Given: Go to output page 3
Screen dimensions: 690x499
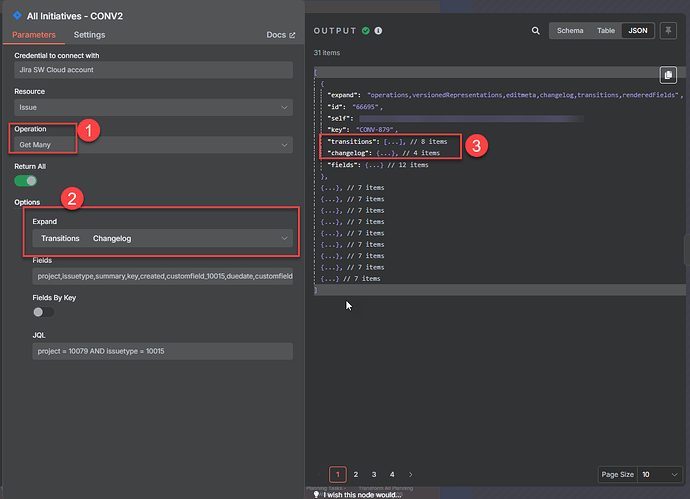Looking at the screenshot, I should [374, 474].
